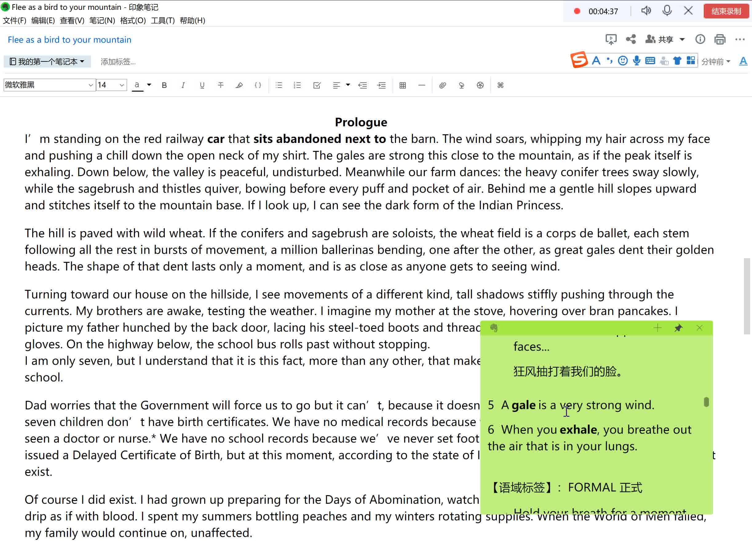Decrease paragraph indent

(x=362, y=85)
